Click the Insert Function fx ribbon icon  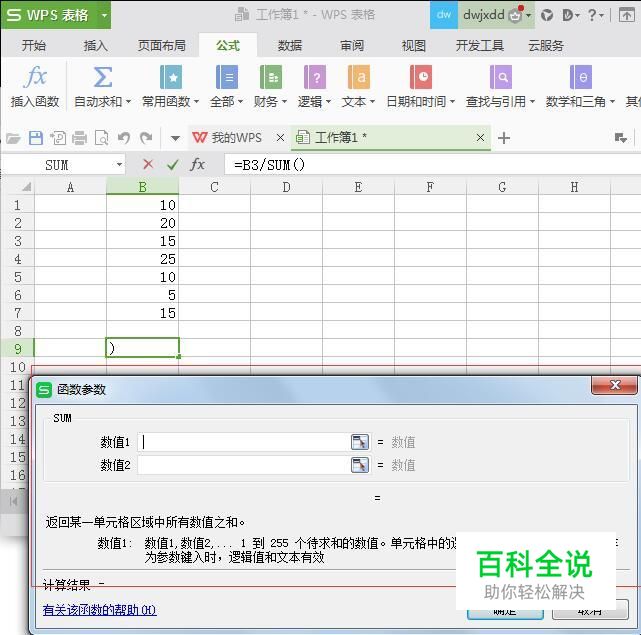pyautogui.click(x=36, y=77)
